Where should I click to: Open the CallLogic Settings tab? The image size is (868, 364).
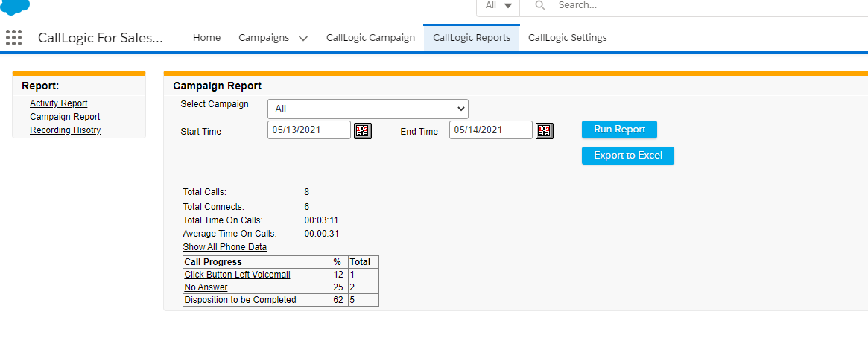tap(568, 38)
